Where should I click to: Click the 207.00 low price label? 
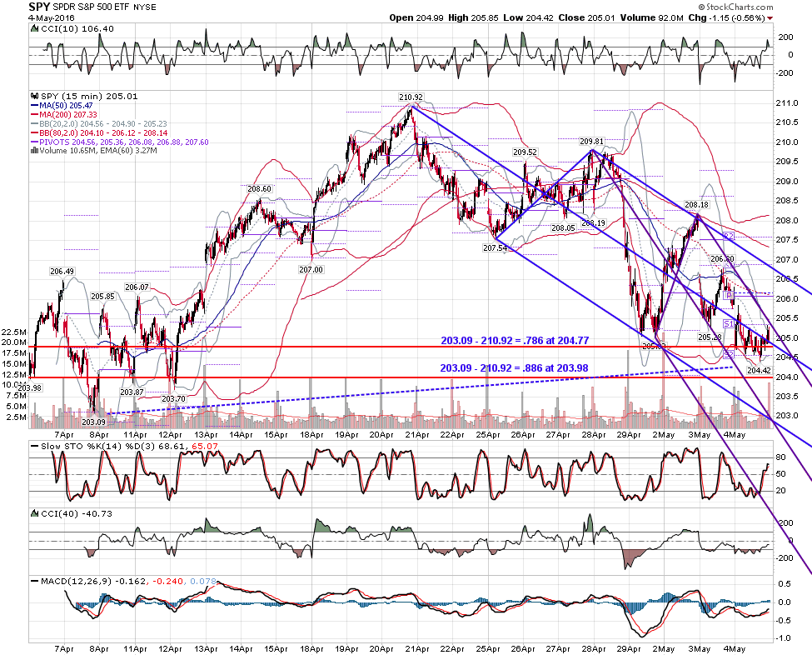point(311,269)
